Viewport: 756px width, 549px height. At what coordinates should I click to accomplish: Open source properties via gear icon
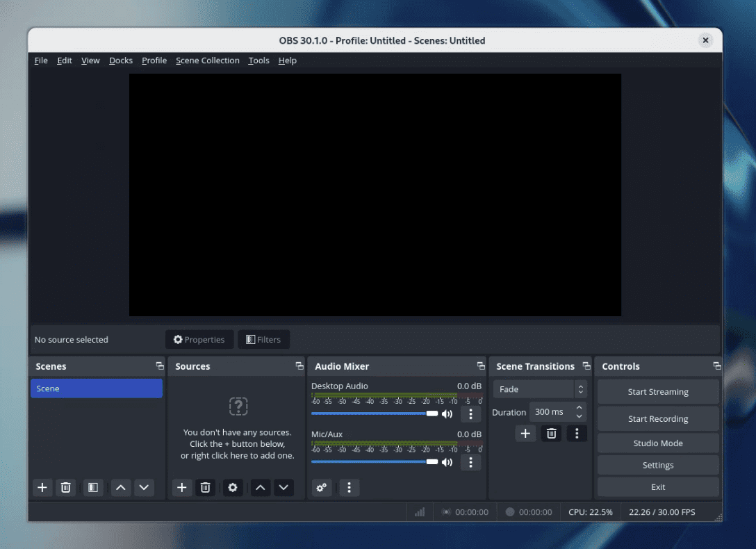[x=233, y=487]
